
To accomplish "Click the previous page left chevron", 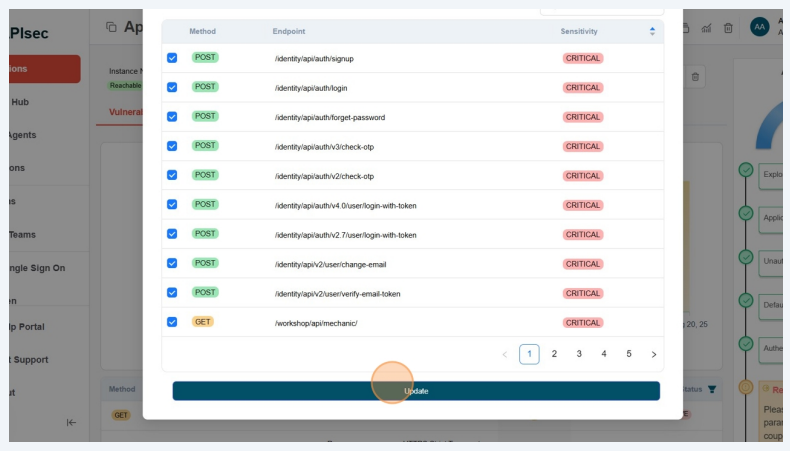I will pyautogui.click(x=504, y=354).
